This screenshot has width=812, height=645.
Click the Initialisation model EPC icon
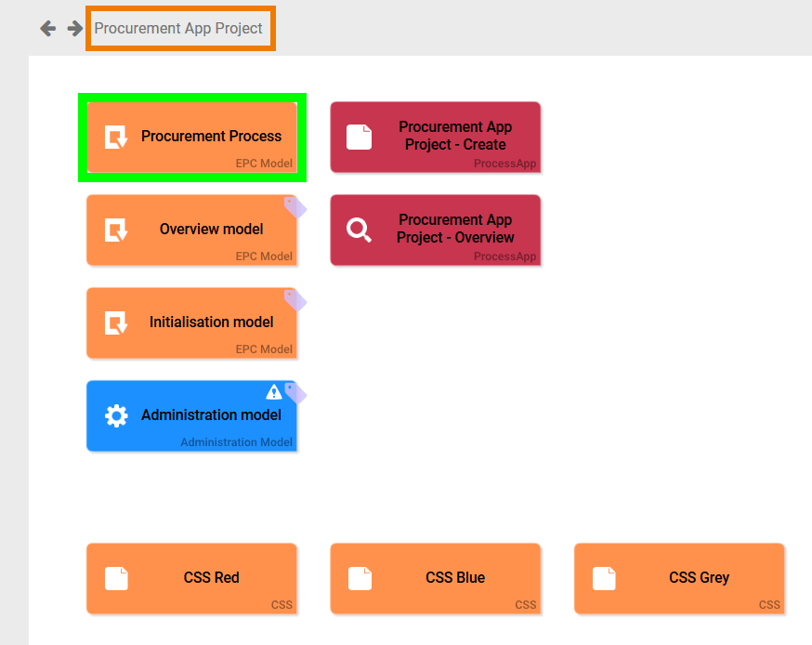pos(116,322)
